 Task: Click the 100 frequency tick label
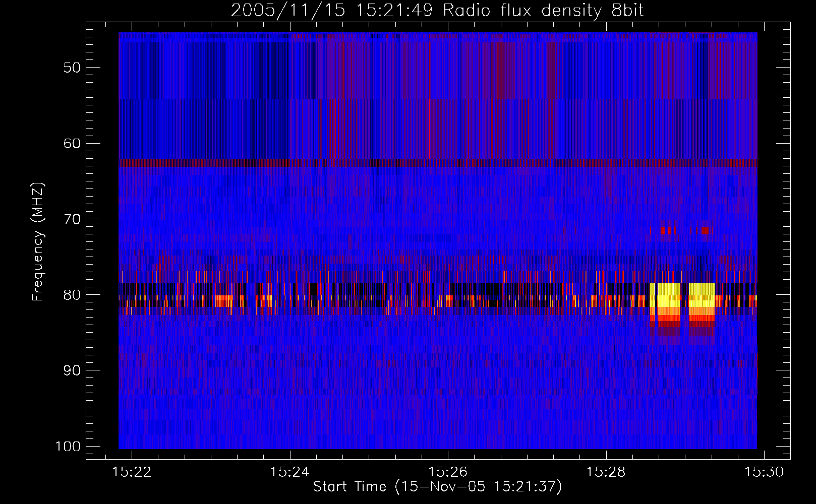tap(68, 447)
